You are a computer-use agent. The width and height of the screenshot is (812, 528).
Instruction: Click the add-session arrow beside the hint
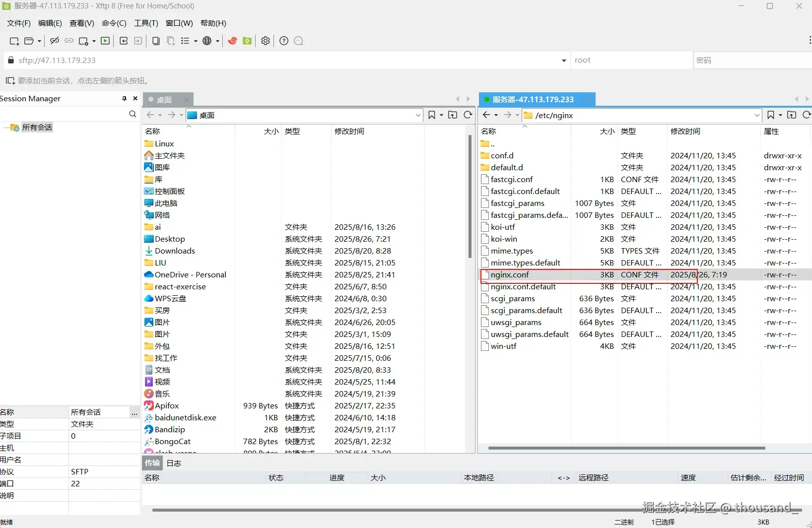point(10,80)
